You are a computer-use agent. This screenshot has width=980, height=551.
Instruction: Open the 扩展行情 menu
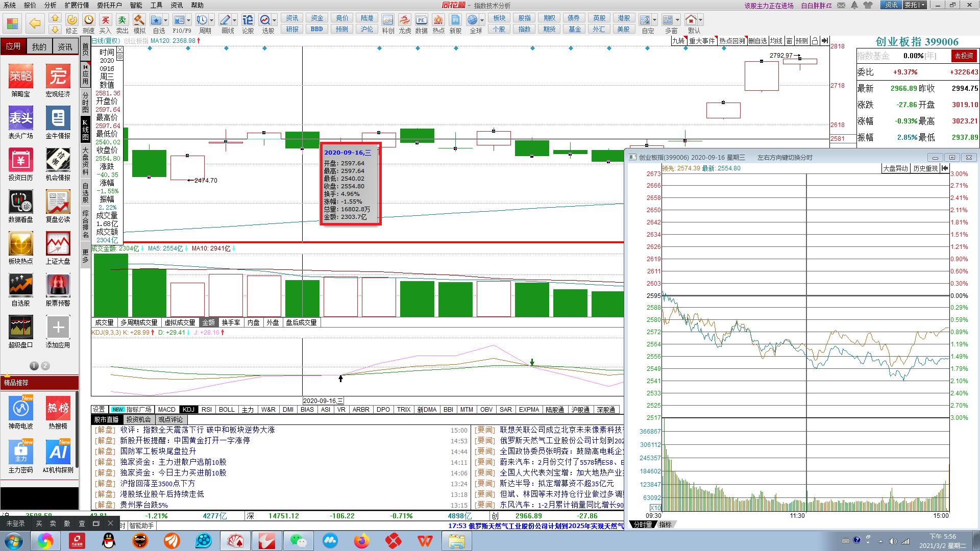(x=77, y=5)
